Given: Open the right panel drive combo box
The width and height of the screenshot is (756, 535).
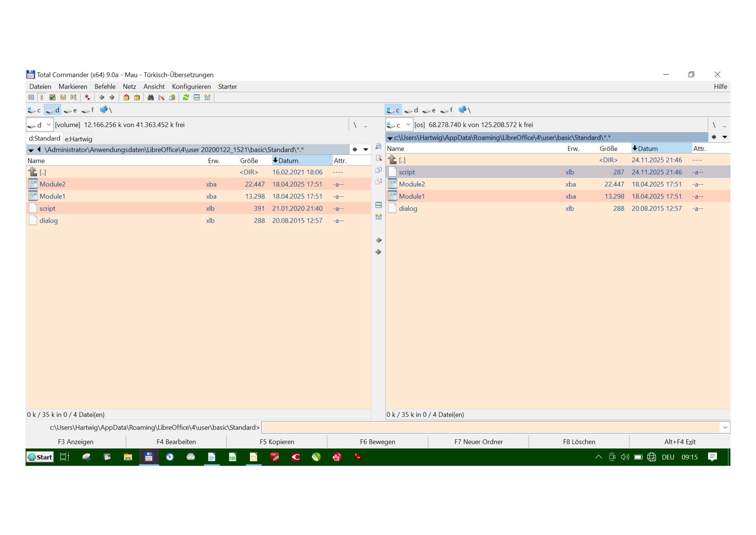Looking at the screenshot, I should click(x=399, y=125).
